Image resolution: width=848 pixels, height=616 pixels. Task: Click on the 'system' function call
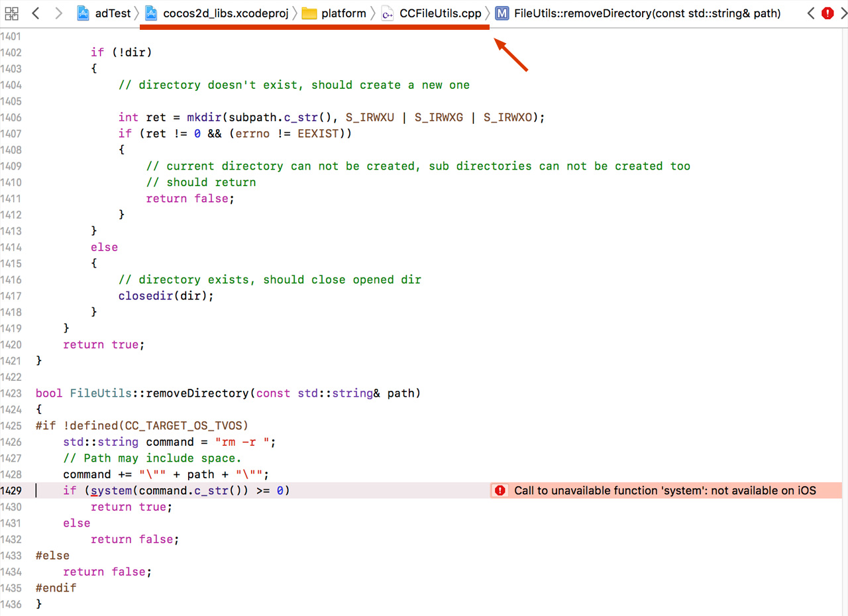[x=111, y=491]
